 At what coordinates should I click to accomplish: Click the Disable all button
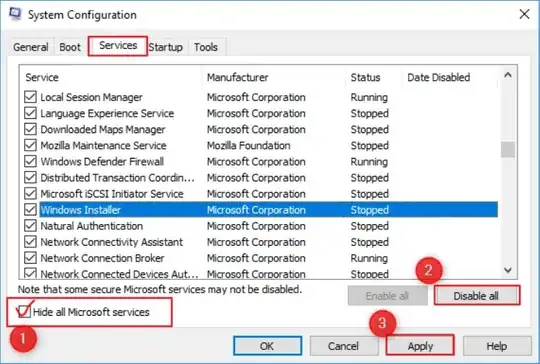tap(476, 296)
